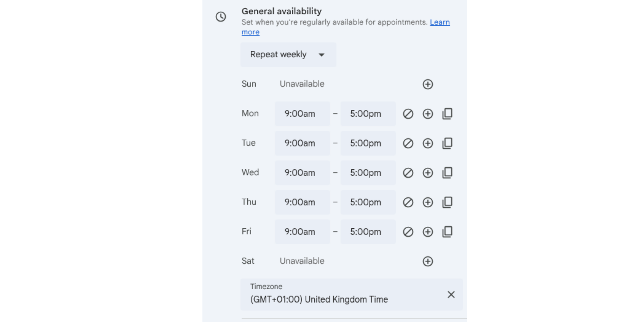Viewport: 644px width, 322px height.
Task: Copy Thursday's time range to all days
Action: point(447,202)
